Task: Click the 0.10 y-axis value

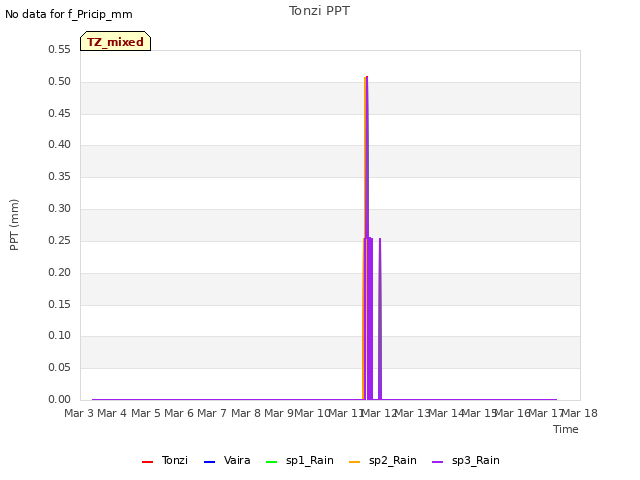Action: point(60,336)
